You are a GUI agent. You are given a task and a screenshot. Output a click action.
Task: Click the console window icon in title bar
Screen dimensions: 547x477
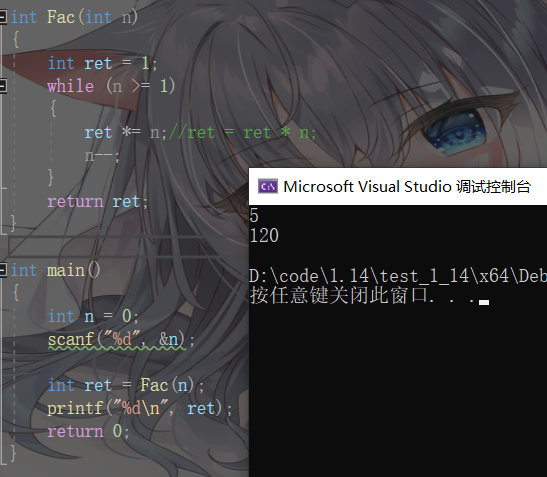(x=268, y=186)
